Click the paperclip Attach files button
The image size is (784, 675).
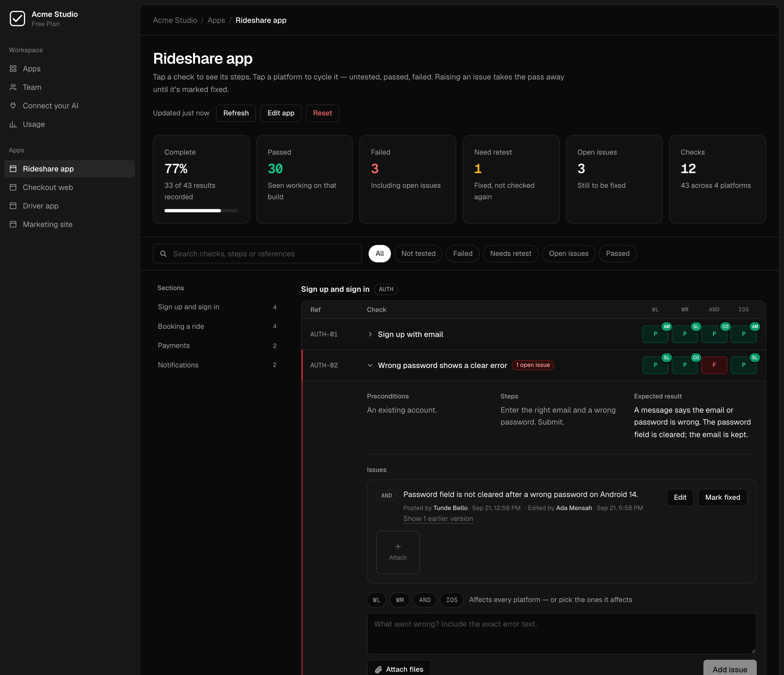[399, 669]
